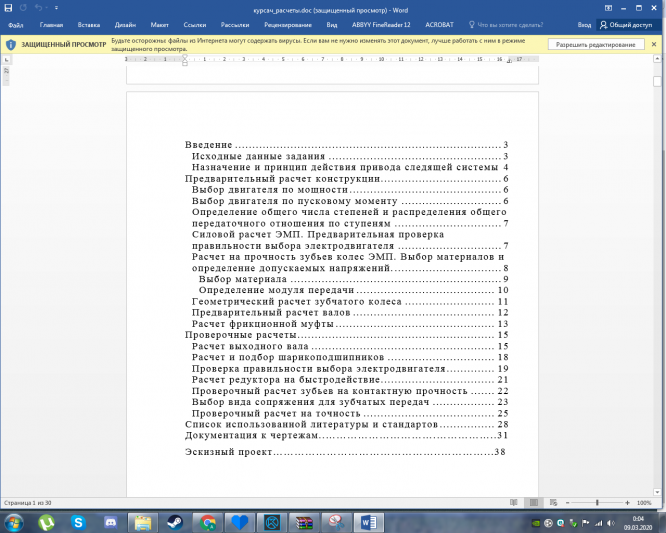Image resolution: width=666 pixels, height=533 pixels.
Task: Click 'Эскизный проект' contents entry
Action: point(229,452)
